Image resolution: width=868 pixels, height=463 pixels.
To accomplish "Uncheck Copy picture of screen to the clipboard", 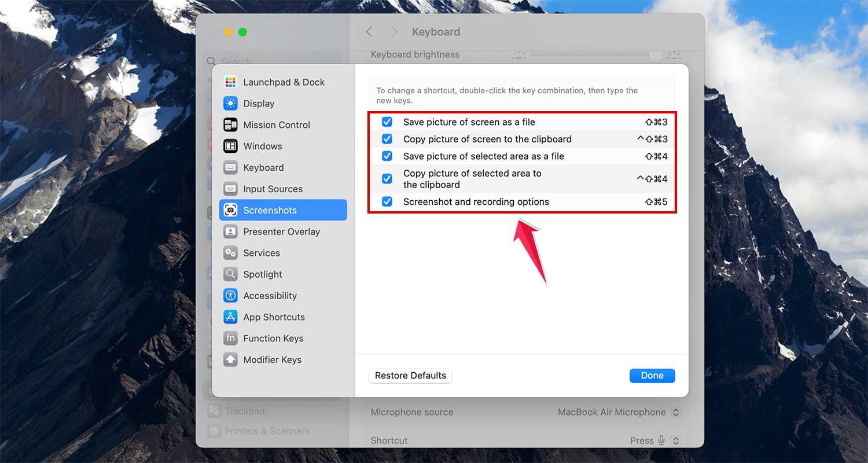I will click(x=387, y=139).
